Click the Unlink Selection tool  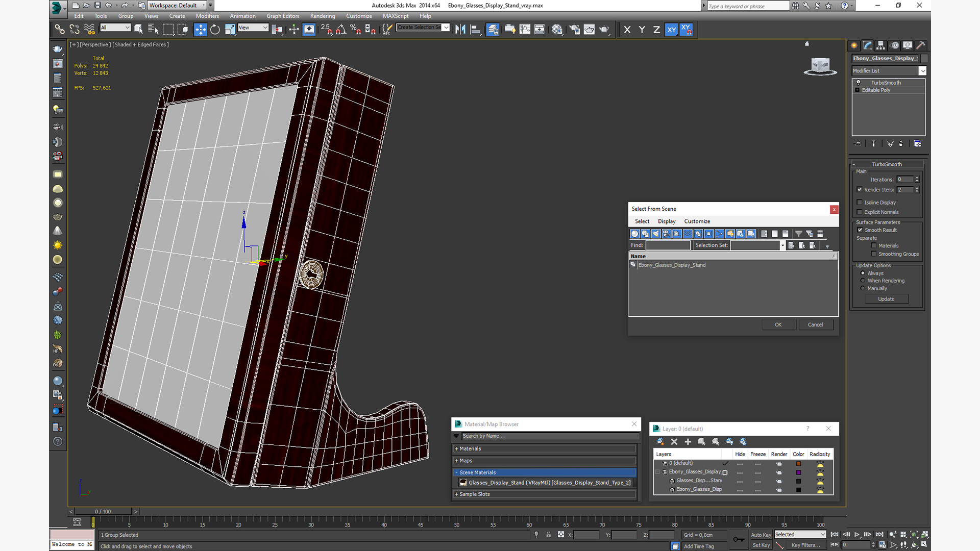(75, 30)
